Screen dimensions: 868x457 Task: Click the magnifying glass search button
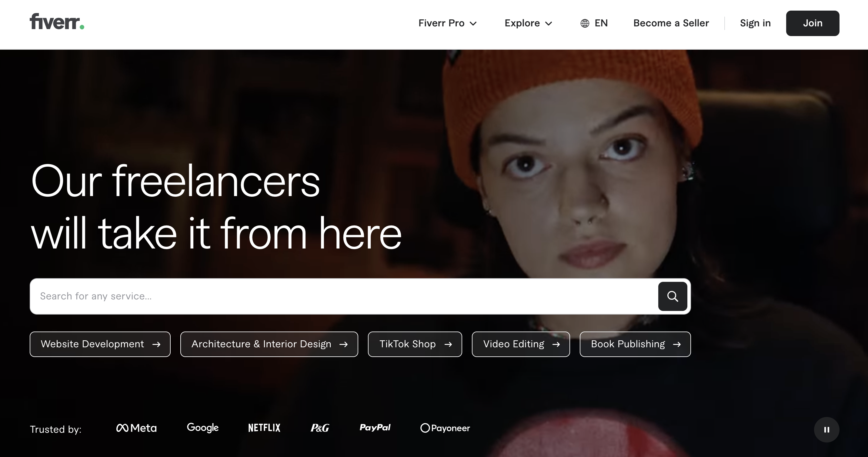pos(673,296)
